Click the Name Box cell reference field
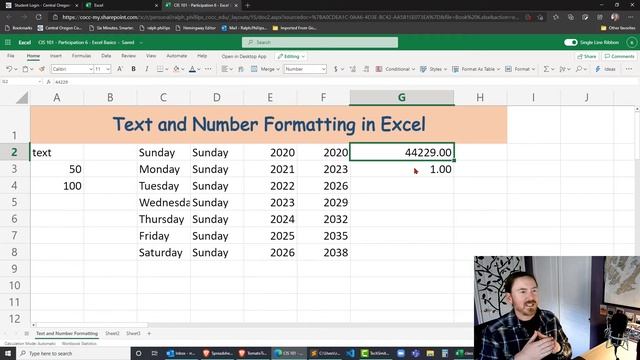 click(21, 82)
